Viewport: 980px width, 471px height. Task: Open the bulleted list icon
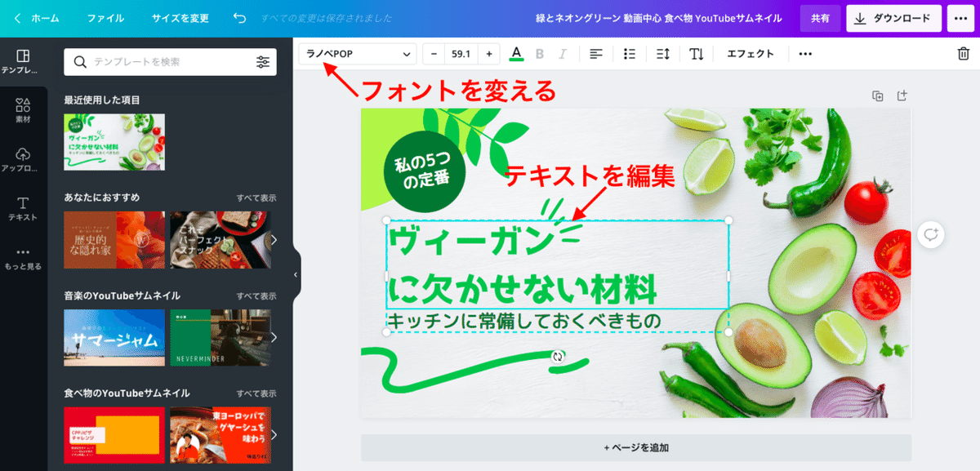pos(628,53)
